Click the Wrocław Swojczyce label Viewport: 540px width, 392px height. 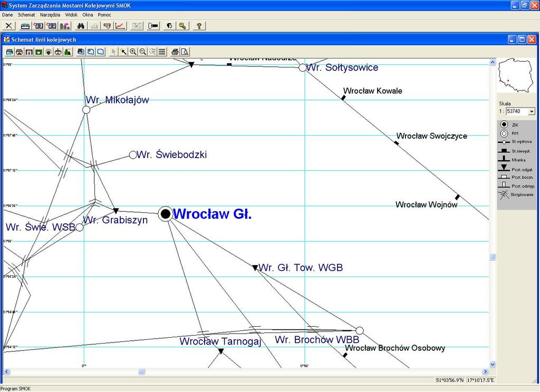click(431, 136)
